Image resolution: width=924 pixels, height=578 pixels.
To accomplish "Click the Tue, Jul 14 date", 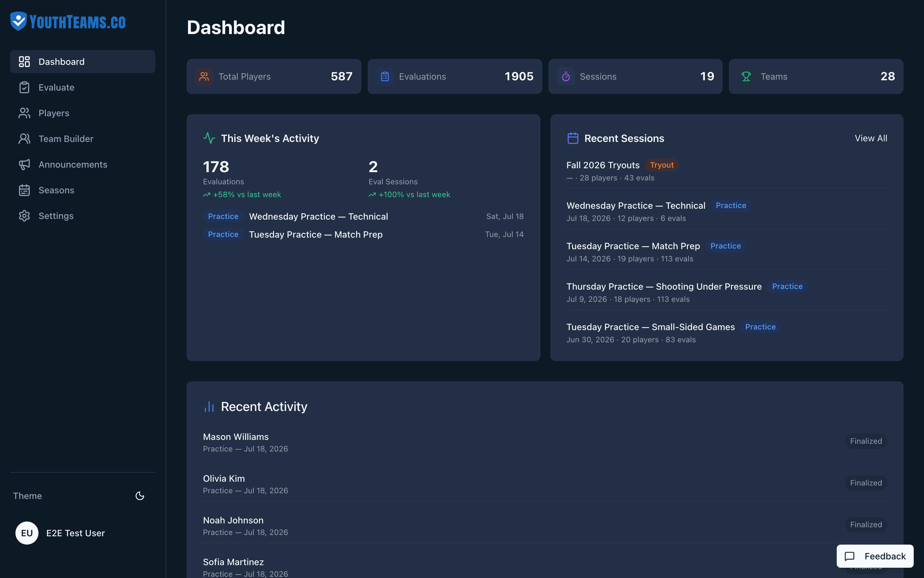I will point(504,234).
